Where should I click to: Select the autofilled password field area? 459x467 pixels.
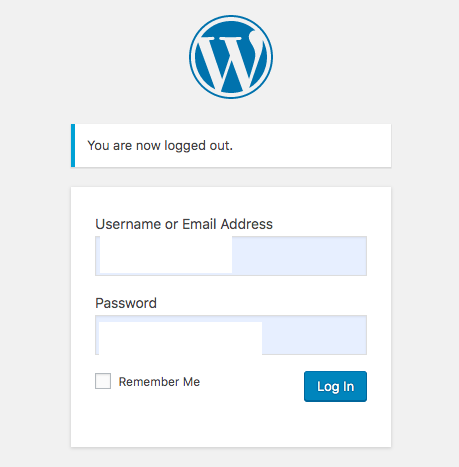click(x=231, y=335)
